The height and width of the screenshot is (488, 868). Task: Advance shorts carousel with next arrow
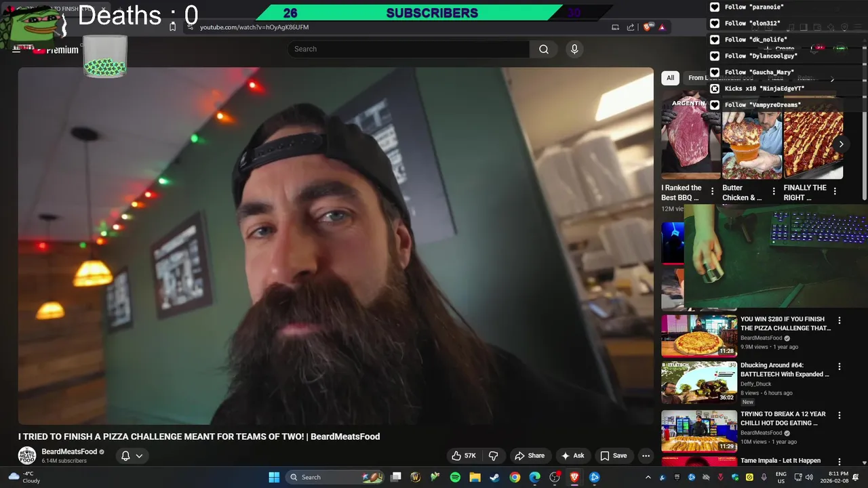[x=841, y=144]
